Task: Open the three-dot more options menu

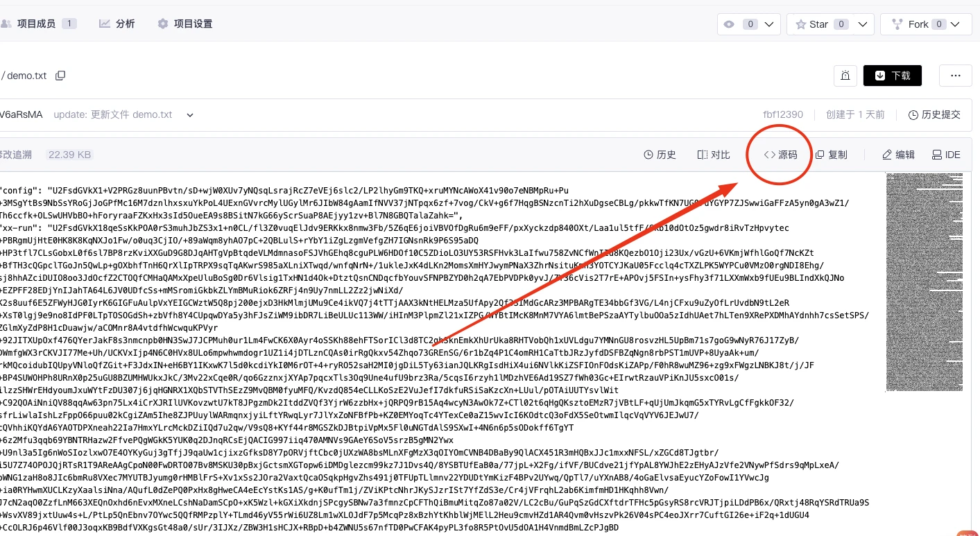Action: coord(955,76)
